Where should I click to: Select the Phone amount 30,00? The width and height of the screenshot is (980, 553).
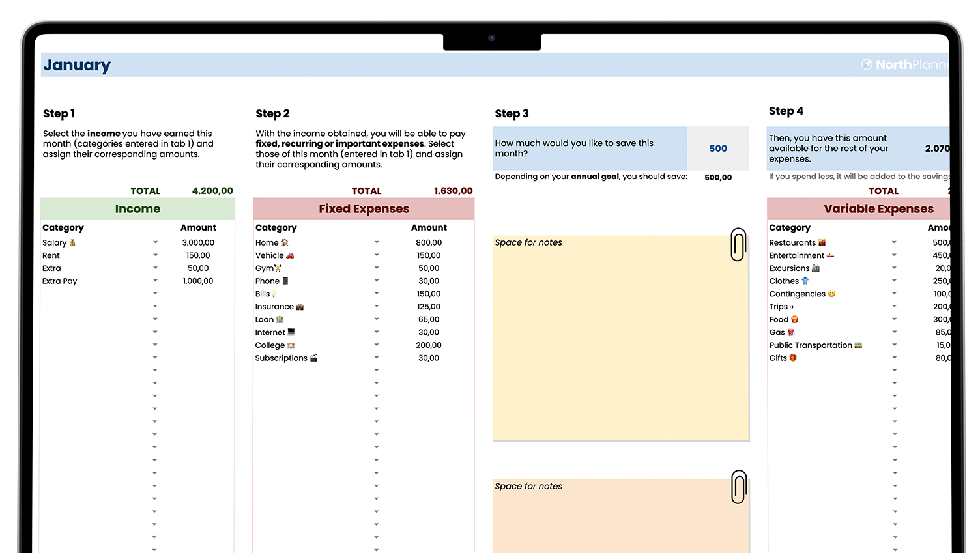click(x=429, y=281)
